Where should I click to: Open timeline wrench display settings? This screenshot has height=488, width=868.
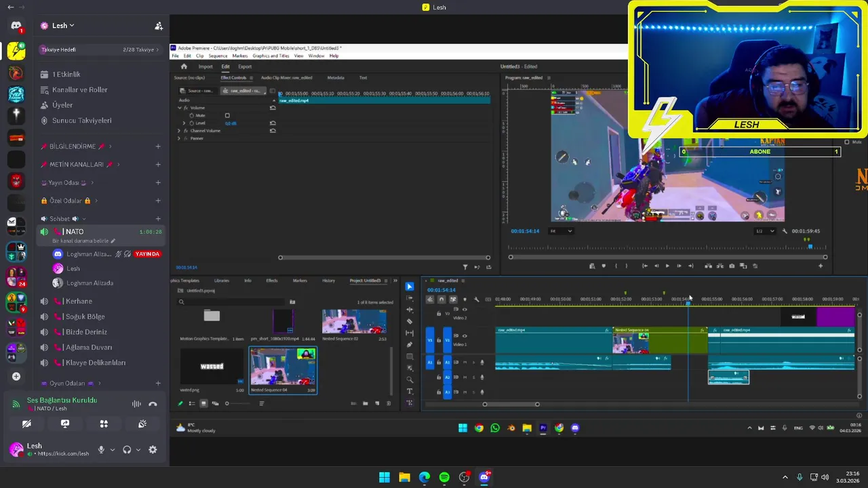coord(476,299)
